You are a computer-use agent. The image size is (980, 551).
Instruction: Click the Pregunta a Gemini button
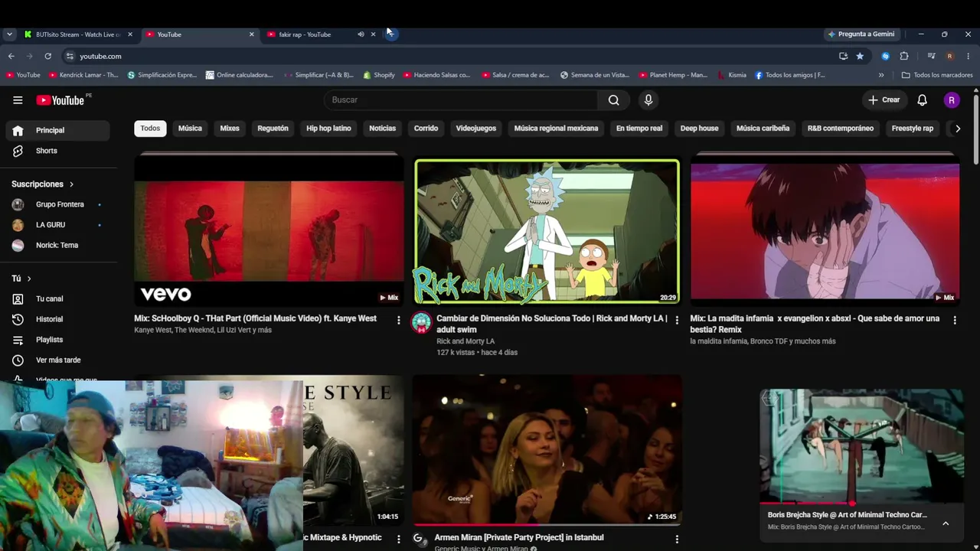pos(861,34)
